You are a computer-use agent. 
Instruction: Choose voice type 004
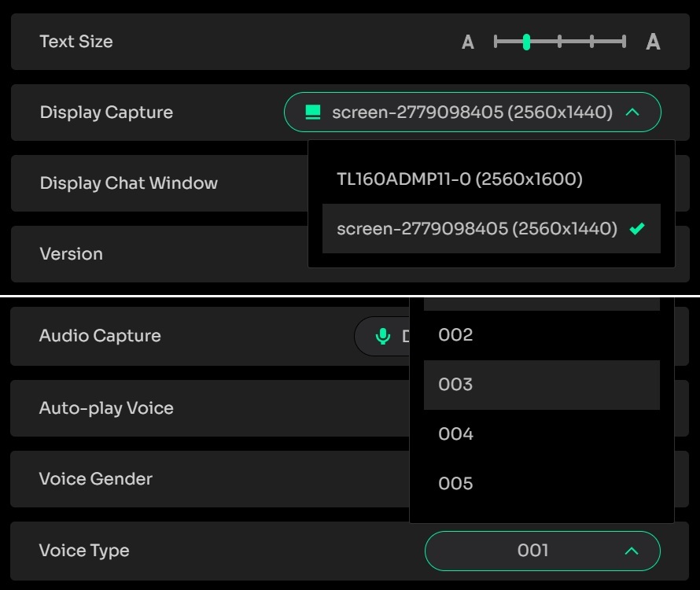[542, 434]
